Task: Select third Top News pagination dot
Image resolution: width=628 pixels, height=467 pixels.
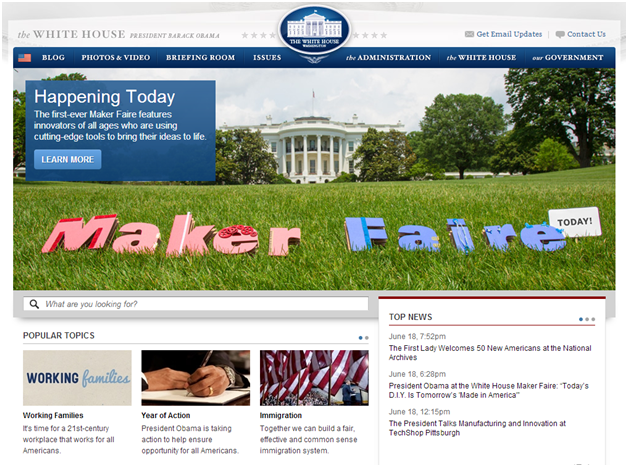Action: 593,319
